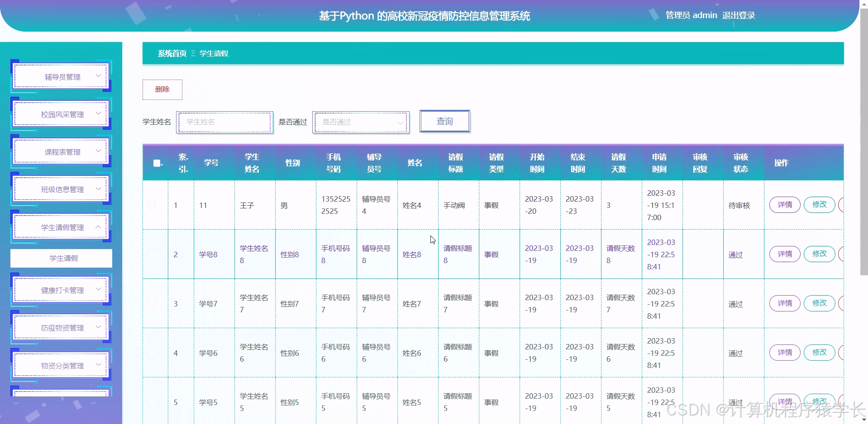View 详情 for row 学号6

click(x=785, y=353)
